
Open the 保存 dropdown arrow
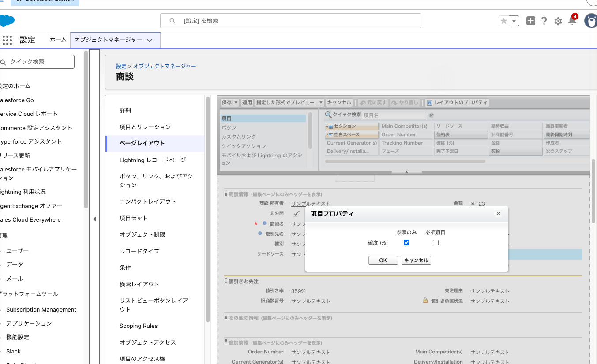click(236, 103)
